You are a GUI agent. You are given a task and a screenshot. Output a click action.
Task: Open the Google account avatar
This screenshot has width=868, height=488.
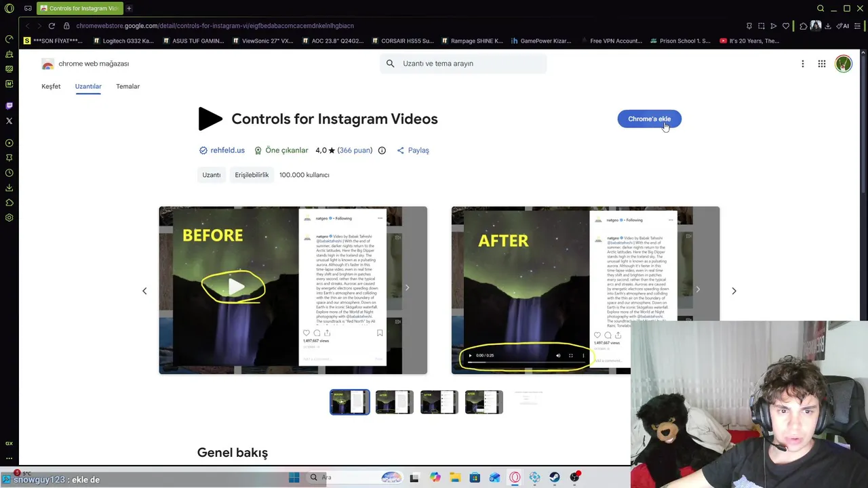[x=844, y=64]
